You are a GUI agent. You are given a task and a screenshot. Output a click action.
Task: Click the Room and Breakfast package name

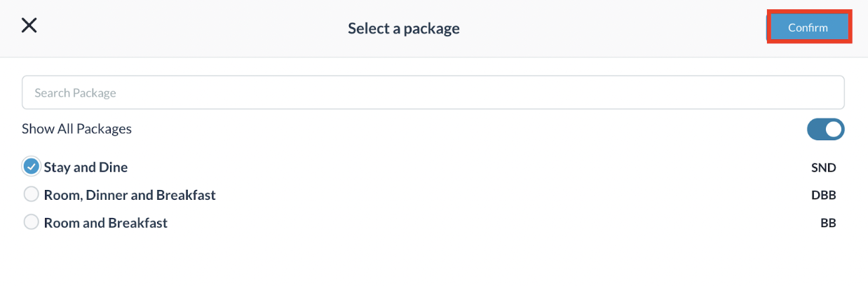pyautogui.click(x=106, y=223)
